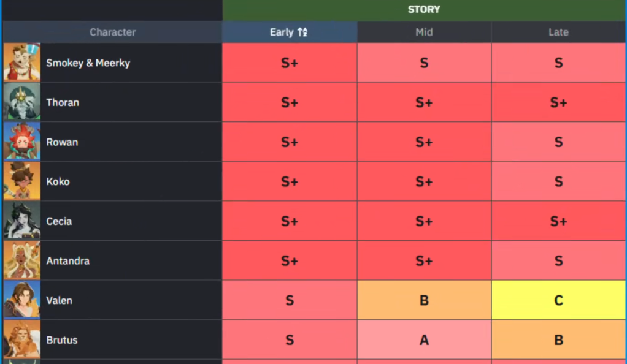Click Smokey & Meerky character portrait
Viewport: 627px width, 364px height.
22,63
